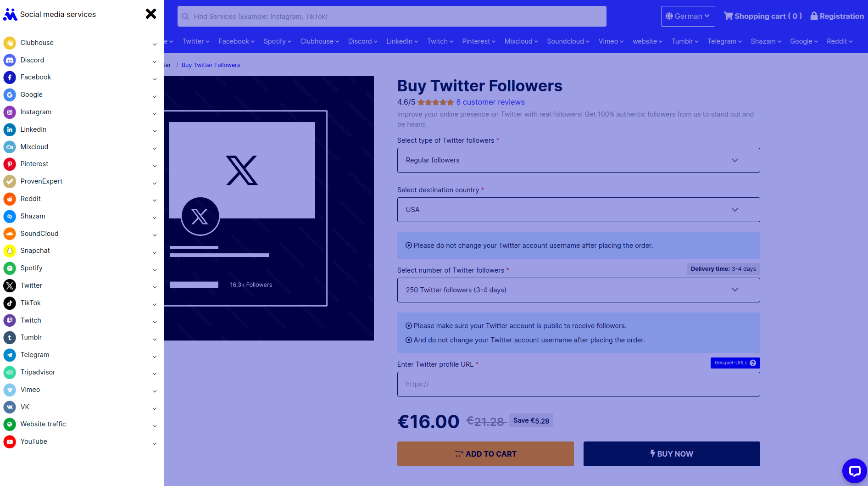This screenshot has width=868, height=486.
Task: Click the TikTok icon in sidebar
Action: 10,303
